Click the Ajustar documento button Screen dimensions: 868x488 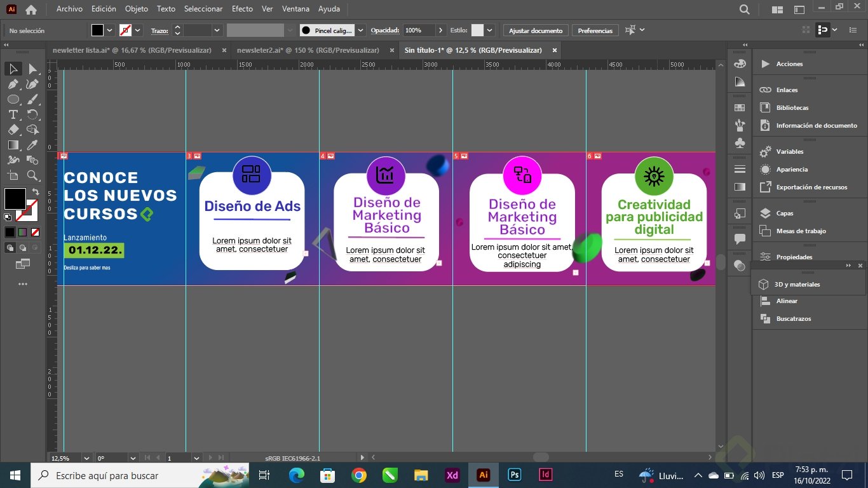pyautogui.click(x=536, y=30)
